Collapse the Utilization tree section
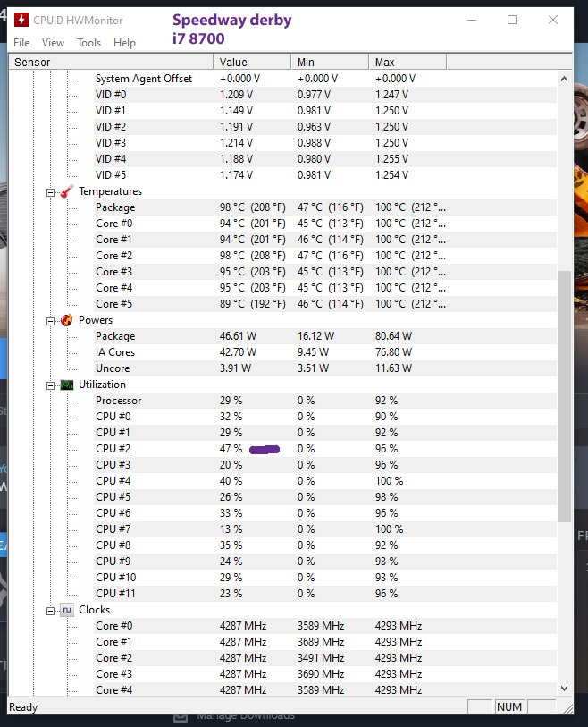Image resolution: width=588 pixels, height=727 pixels. coord(51,385)
